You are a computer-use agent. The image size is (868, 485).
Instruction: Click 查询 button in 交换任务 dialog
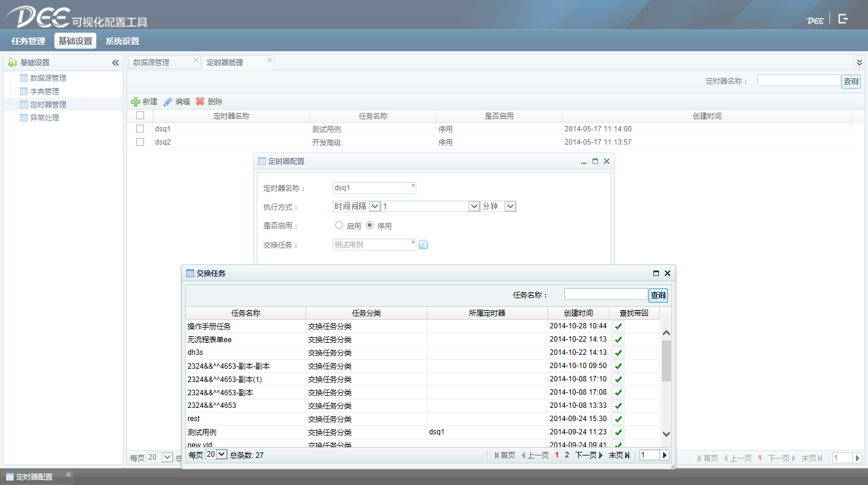658,295
